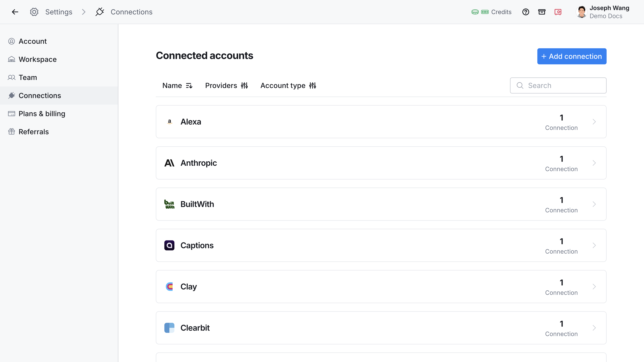
Task: Click the green credits coin icon
Action: (475, 12)
